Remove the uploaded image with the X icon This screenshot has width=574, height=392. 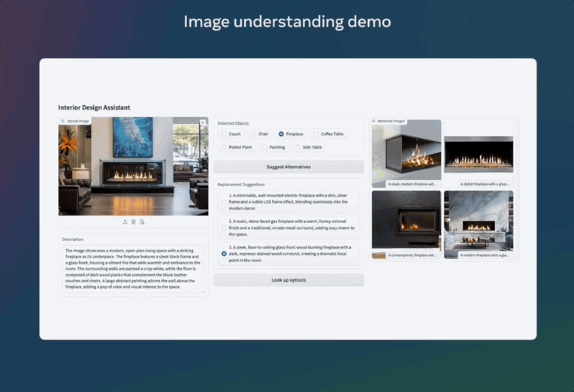click(x=202, y=122)
